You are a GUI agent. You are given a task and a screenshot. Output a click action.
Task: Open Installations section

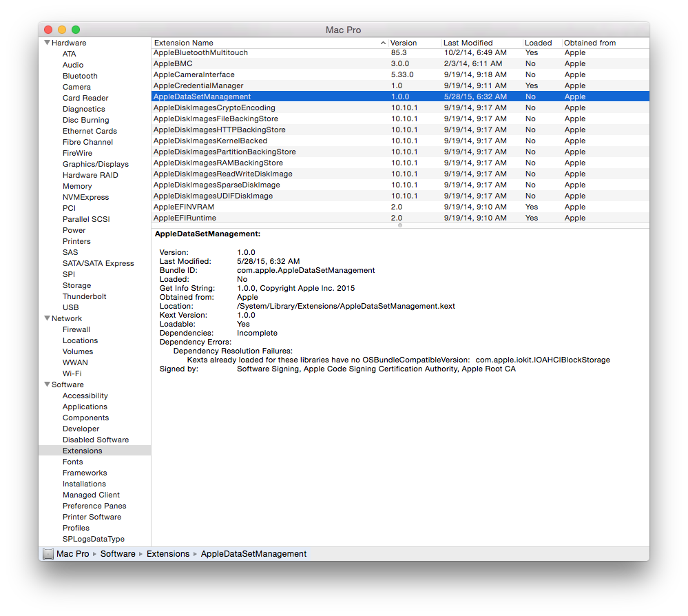84,484
